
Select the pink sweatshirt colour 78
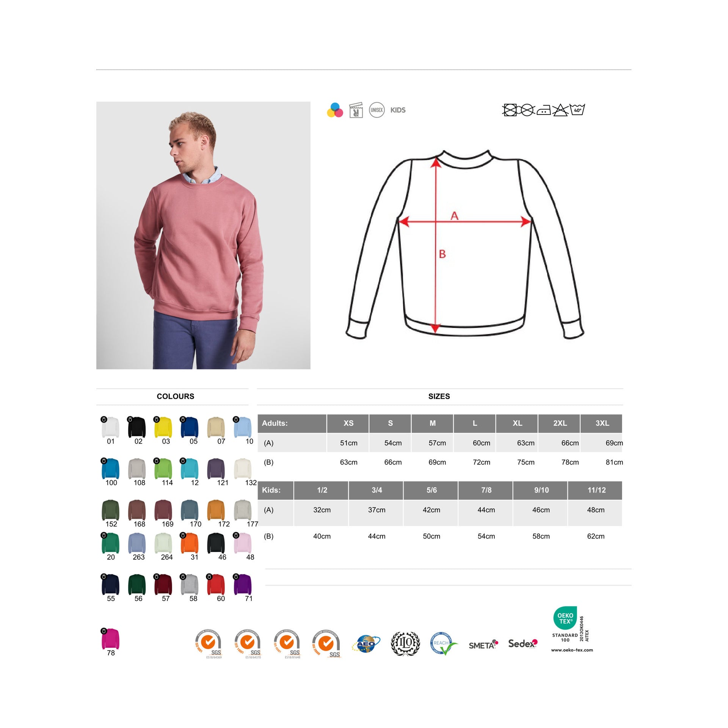[110, 639]
